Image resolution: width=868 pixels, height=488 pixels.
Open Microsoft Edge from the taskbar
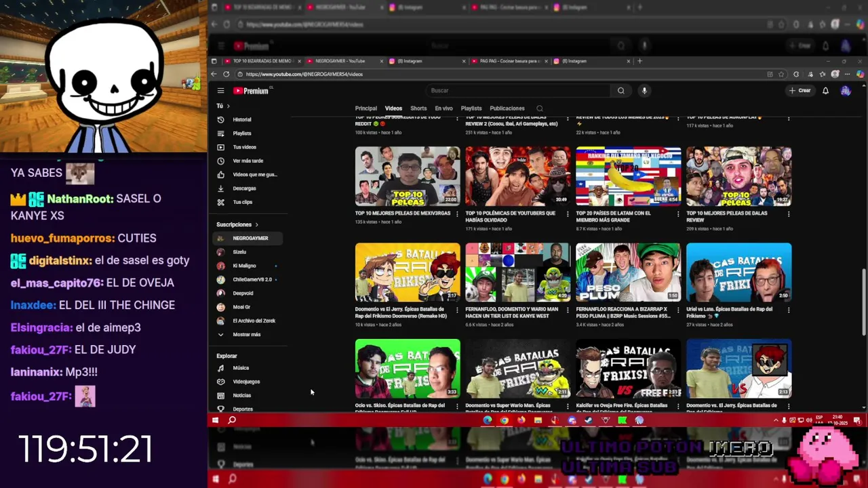coord(487,420)
